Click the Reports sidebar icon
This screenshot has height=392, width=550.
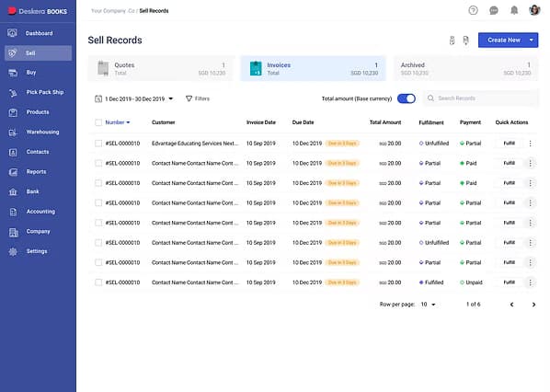[x=13, y=172]
